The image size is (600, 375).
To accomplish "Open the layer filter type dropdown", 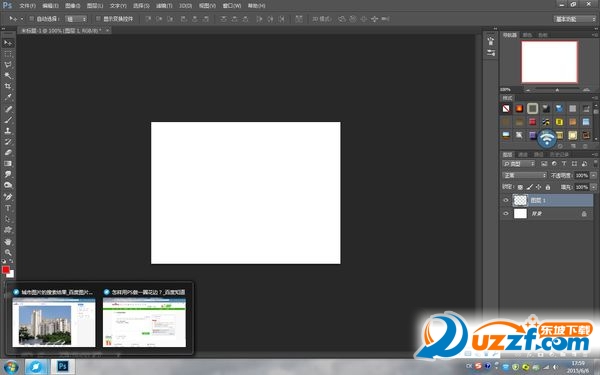I will click(518, 164).
